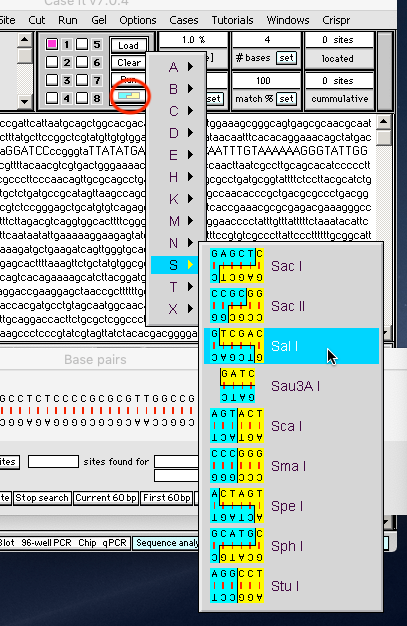The image size is (407, 626).
Task: Expand the D enzyme submenu
Action: coord(176,133)
